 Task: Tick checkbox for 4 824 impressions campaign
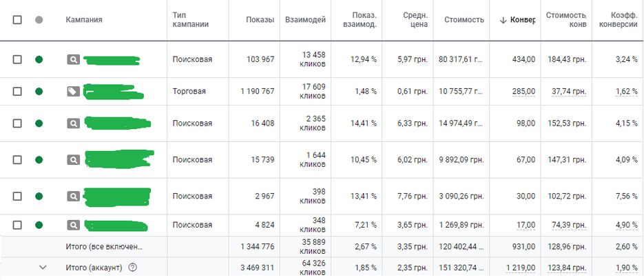point(17,225)
